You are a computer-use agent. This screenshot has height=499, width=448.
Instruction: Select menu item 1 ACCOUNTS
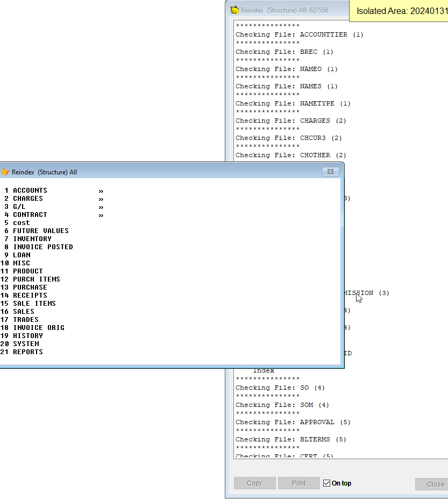point(26,191)
